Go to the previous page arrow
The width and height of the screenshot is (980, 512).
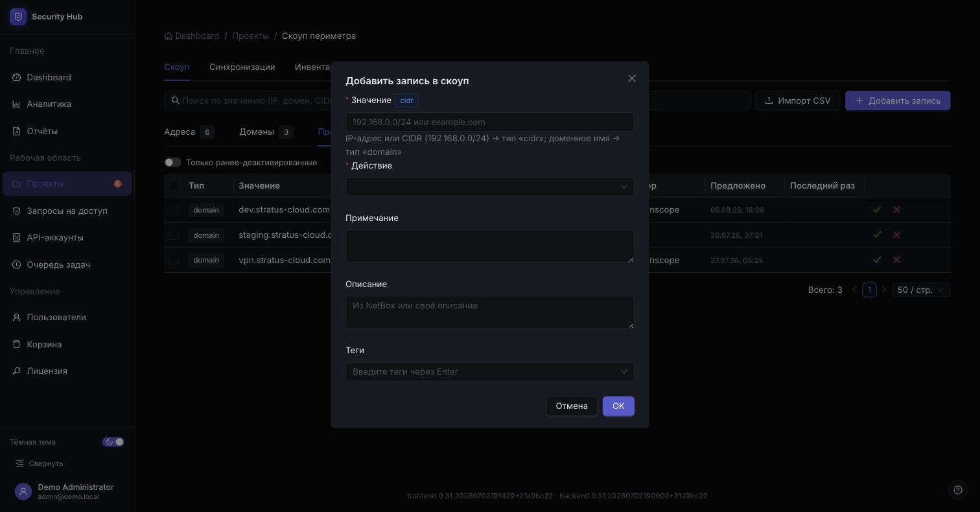tap(855, 290)
